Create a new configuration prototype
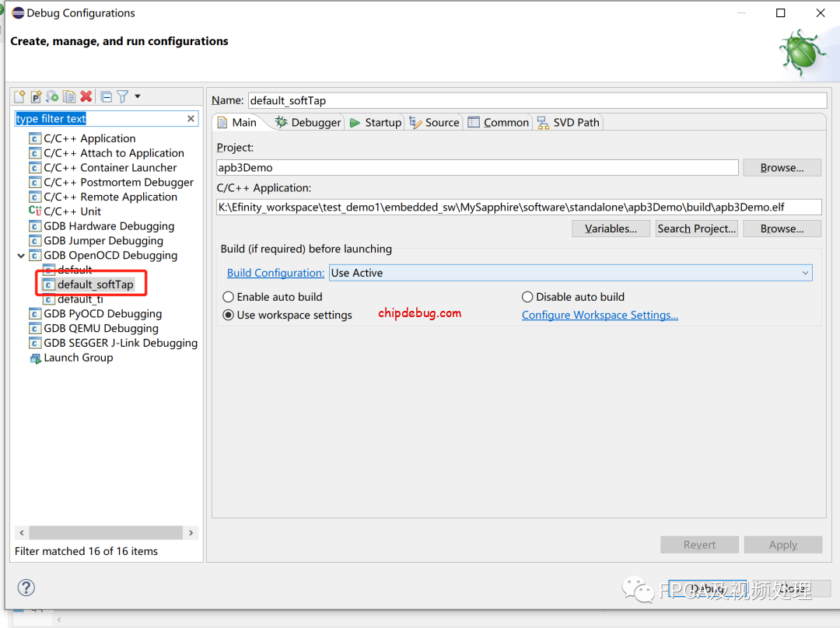The image size is (840, 628). [36, 96]
